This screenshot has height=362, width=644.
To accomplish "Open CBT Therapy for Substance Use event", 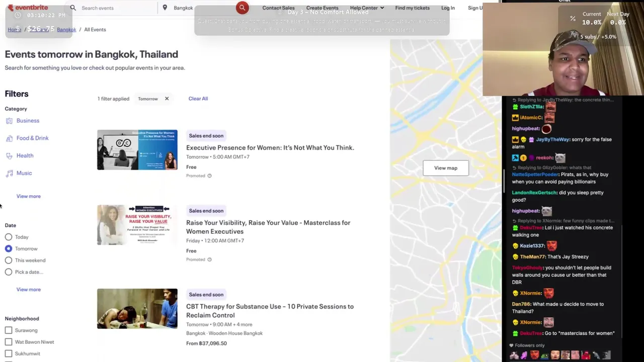I will (x=270, y=311).
